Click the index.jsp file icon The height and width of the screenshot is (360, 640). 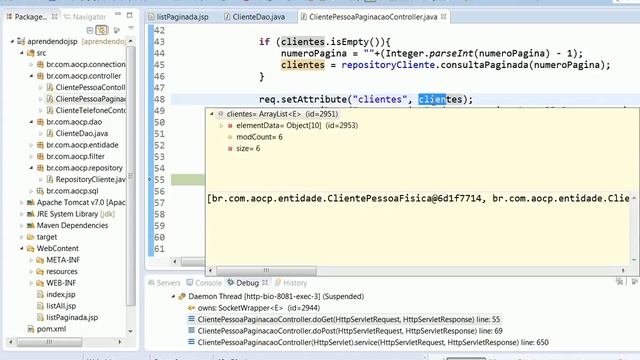tap(40, 294)
